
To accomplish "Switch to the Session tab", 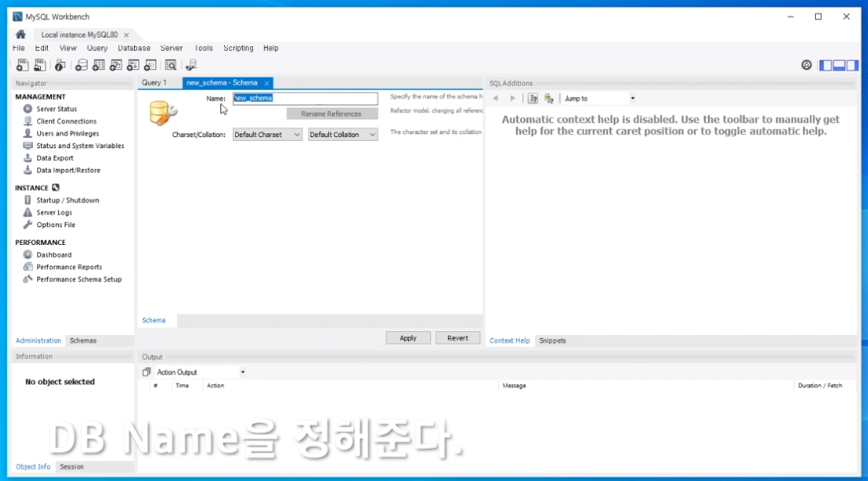I will coord(72,467).
